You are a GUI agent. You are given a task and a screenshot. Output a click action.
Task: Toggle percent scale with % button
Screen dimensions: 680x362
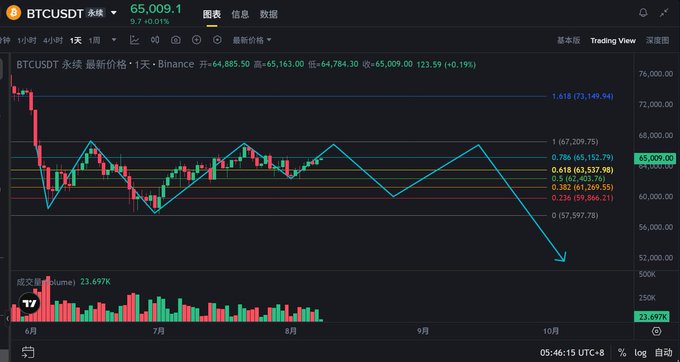[x=622, y=352]
